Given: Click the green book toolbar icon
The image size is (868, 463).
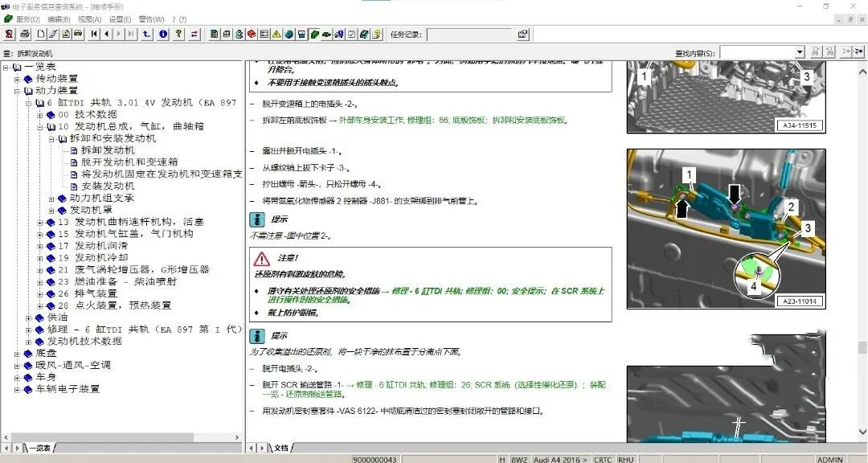Looking at the screenshot, I should [314, 35].
